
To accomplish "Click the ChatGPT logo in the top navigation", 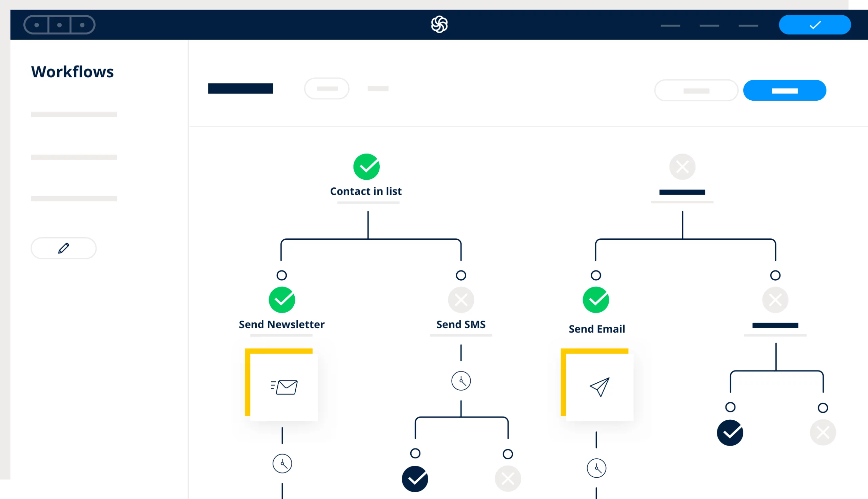I will tap(439, 24).
